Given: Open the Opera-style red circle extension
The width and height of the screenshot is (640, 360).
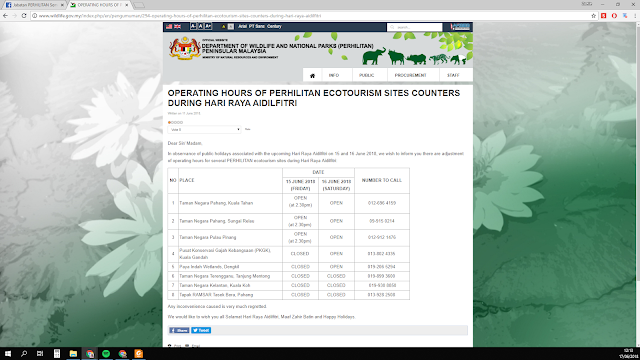Looking at the screenshot, I should coord(614,16).
